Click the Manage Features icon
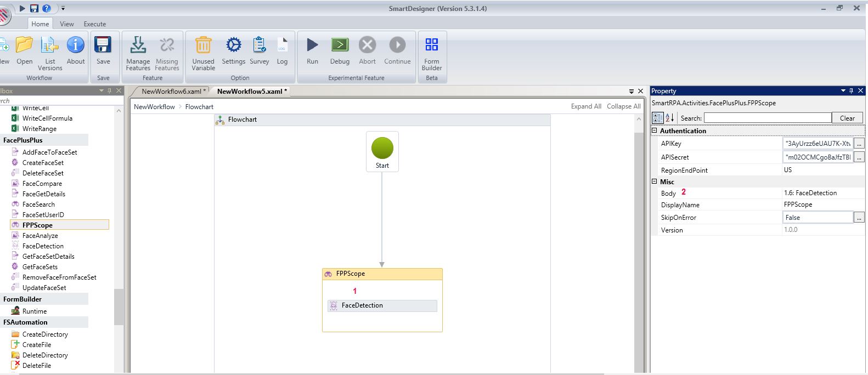Viewport: 868px width, 375px height. [138, 46]
